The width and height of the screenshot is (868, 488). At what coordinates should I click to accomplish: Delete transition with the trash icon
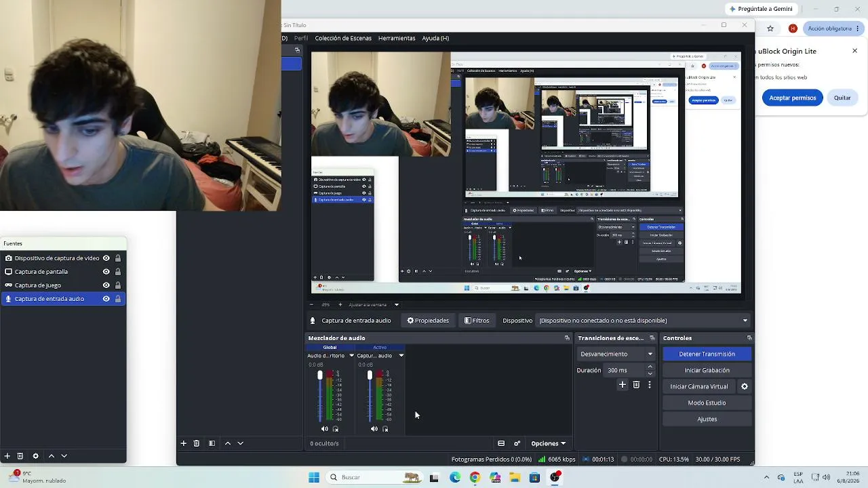(x=636, y=385)
